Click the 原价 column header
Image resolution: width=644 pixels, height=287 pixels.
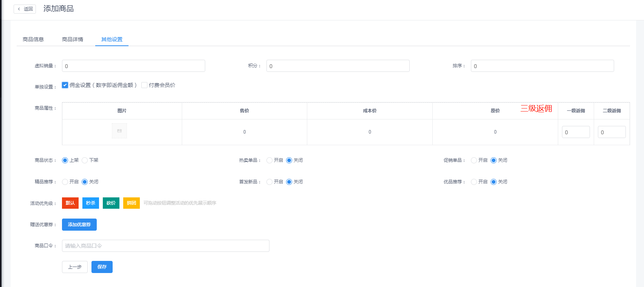coord(495,111)
